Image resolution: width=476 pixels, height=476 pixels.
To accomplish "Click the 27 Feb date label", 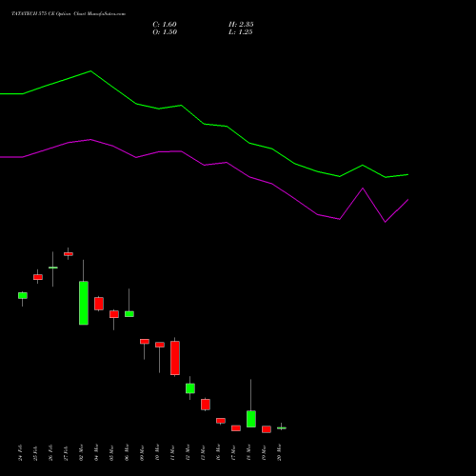I will tap(66, 452).
